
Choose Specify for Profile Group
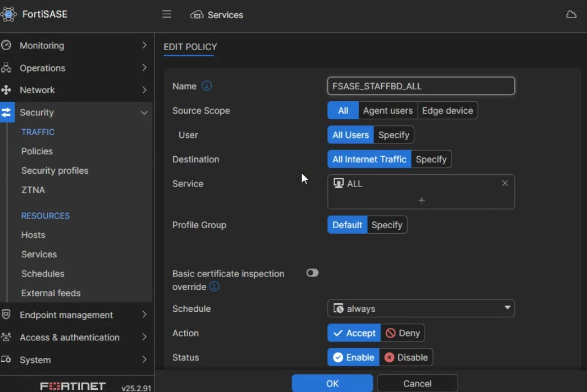coord(387,225)
